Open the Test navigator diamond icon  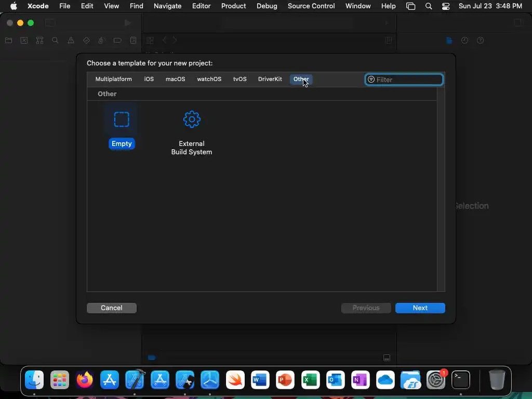point(86,41)
